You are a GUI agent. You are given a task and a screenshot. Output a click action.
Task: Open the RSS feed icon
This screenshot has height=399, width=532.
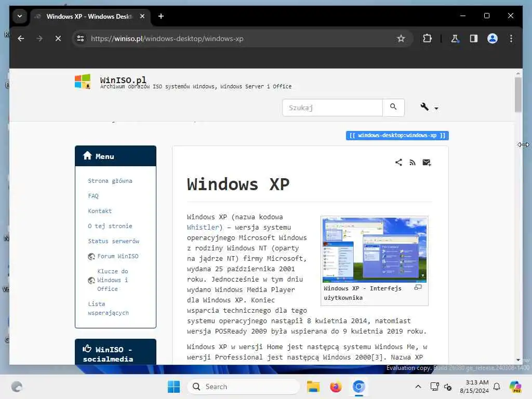pyautogui.click(x=412, y=163)
